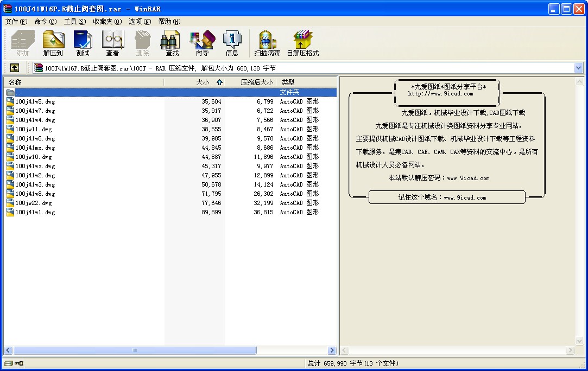Click the parent folder icon
Image resolution: width=588 pixels, height=371 pixels.
(x=10, y=92)
